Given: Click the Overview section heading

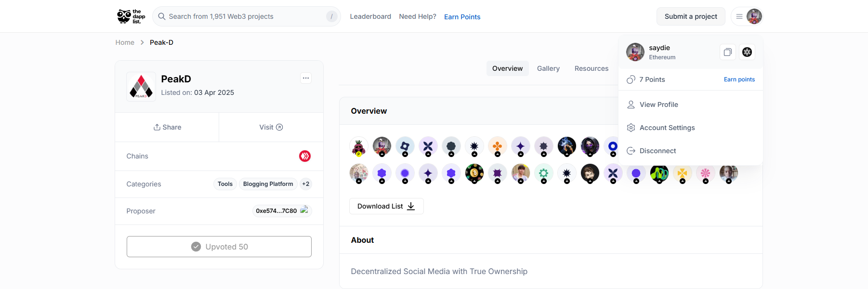Looking at the screenshot, I should coord(368,111).
